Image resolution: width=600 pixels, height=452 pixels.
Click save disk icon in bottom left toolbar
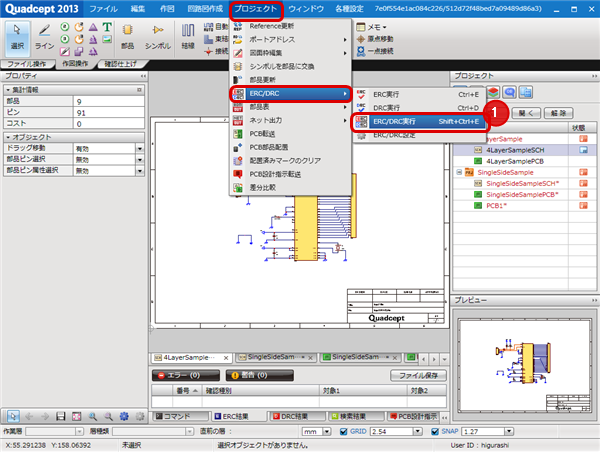[x=60, y=416]
